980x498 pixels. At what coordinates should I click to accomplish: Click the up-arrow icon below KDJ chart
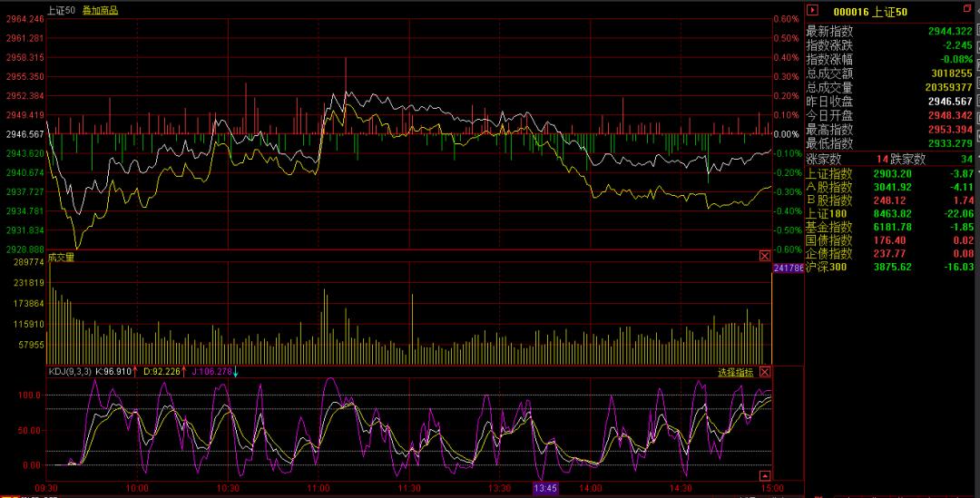764,475
